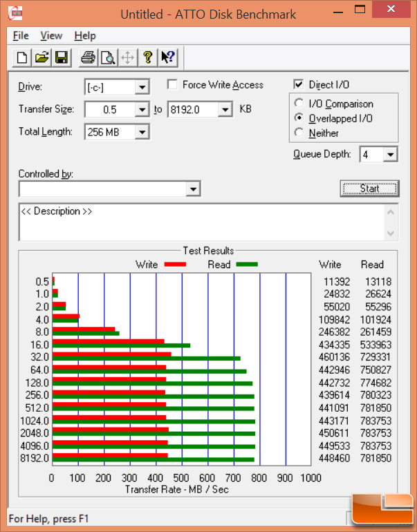Click the New document toolbar icon
This screenshot has height=532, width=417.
tap(21, 57)
